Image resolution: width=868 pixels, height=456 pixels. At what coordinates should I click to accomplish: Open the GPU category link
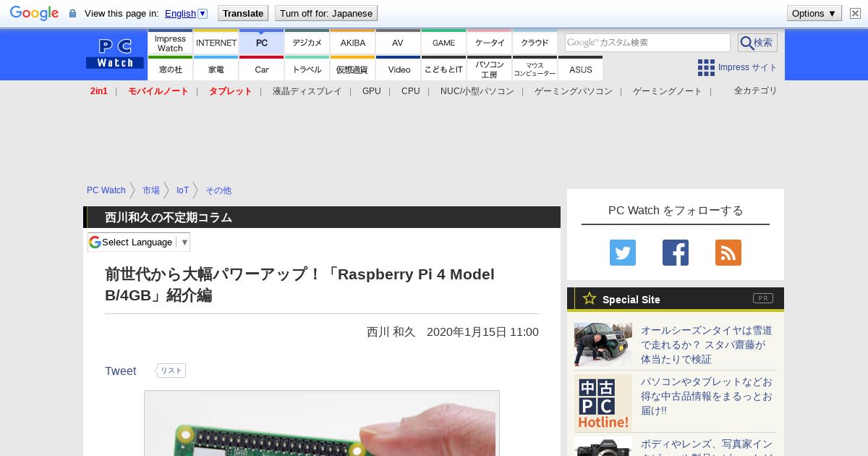pos(372,91)
